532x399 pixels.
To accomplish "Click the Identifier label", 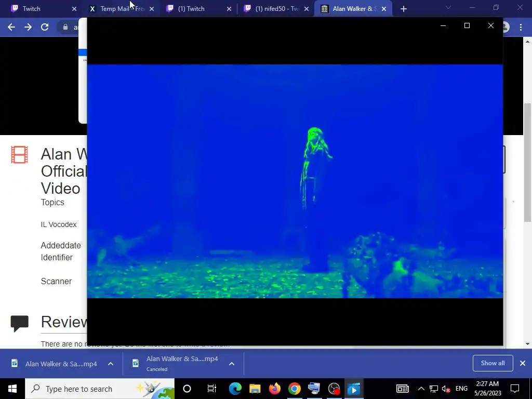I will point(57,258).
